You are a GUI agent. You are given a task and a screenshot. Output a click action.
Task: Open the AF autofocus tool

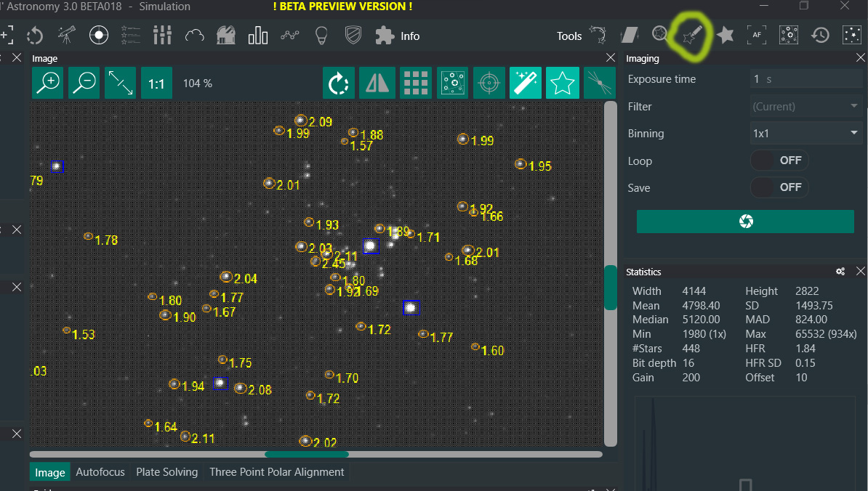757,35
